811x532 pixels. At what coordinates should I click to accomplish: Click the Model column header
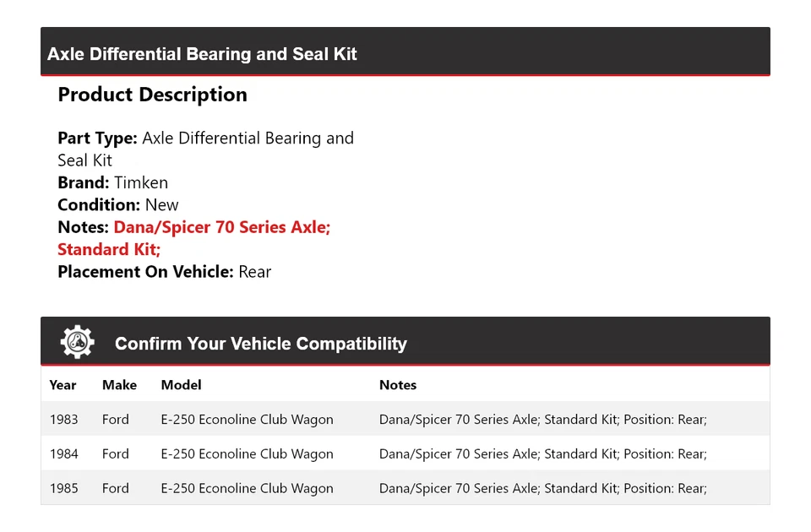181,385
